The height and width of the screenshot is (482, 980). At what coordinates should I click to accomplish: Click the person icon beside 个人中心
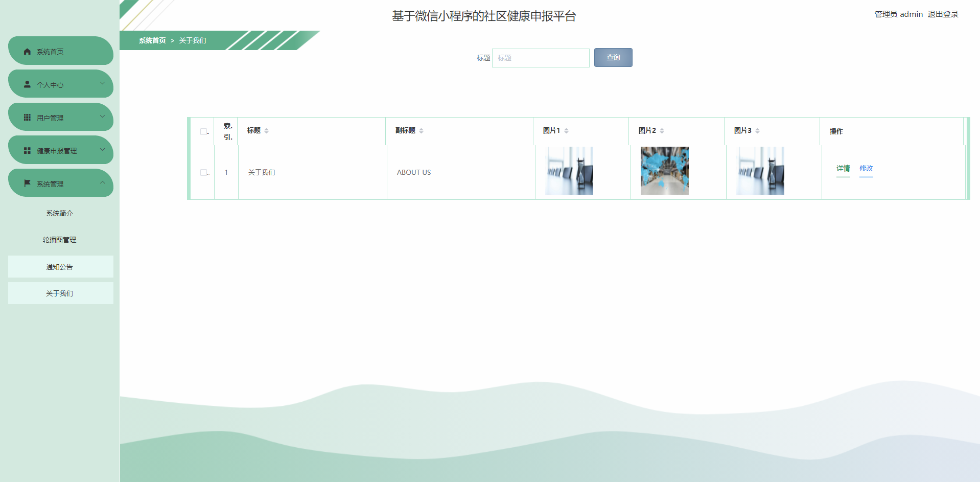click(28, 84)
